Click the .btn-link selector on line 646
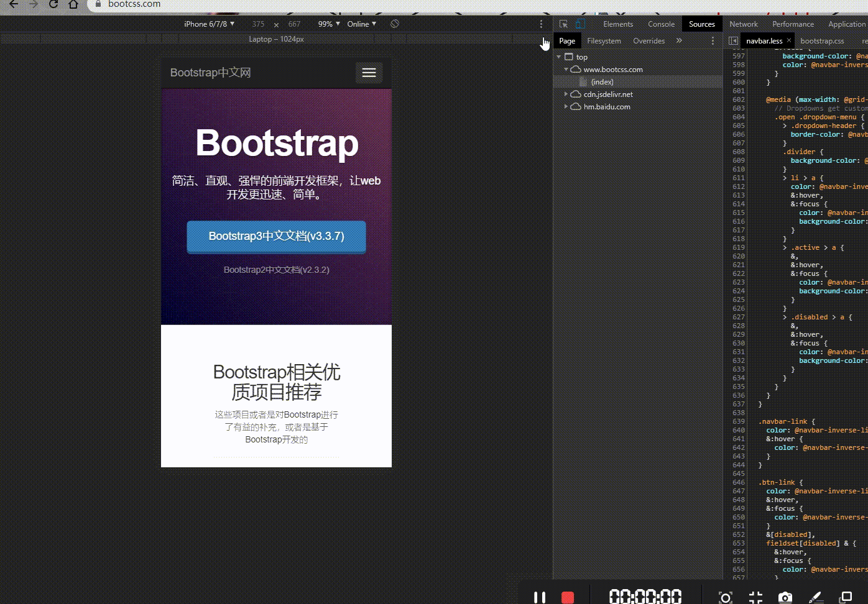Screen dimensions: 868x604 click(x=777, y=482)
